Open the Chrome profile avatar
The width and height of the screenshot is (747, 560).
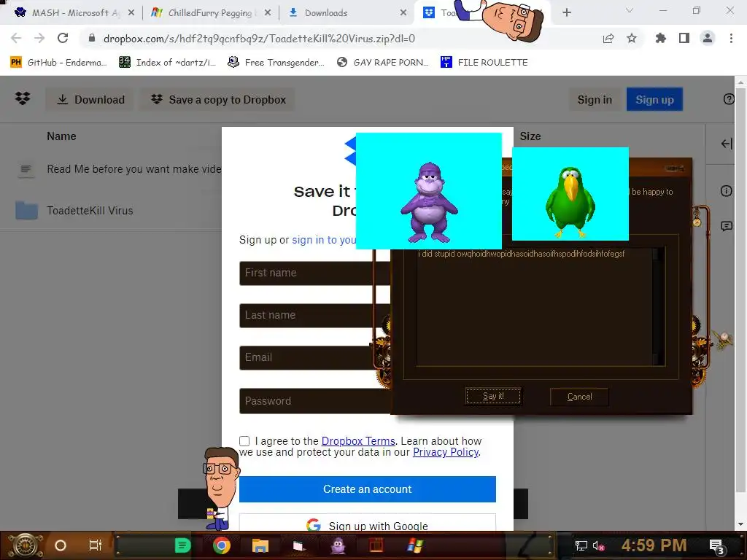pyautogui.click(x=708, y=38)
